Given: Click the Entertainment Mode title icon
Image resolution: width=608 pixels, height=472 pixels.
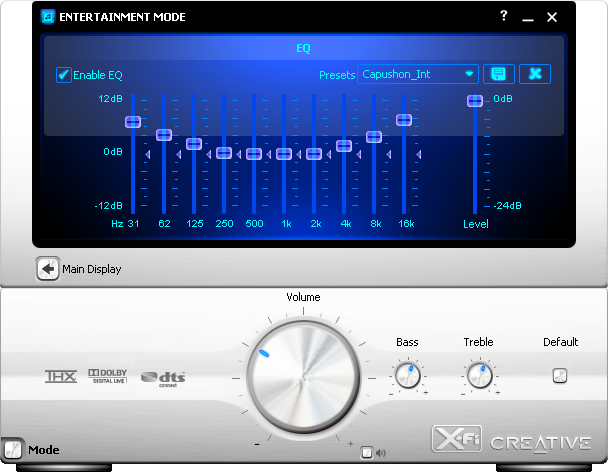Looking at the screenshot, I should [48, 17].
